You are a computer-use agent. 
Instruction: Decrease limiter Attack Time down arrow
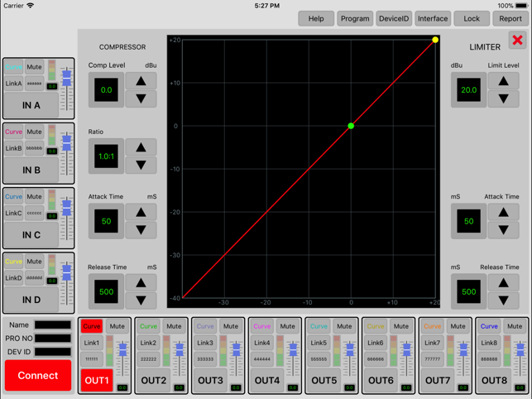tap(504, 230)
